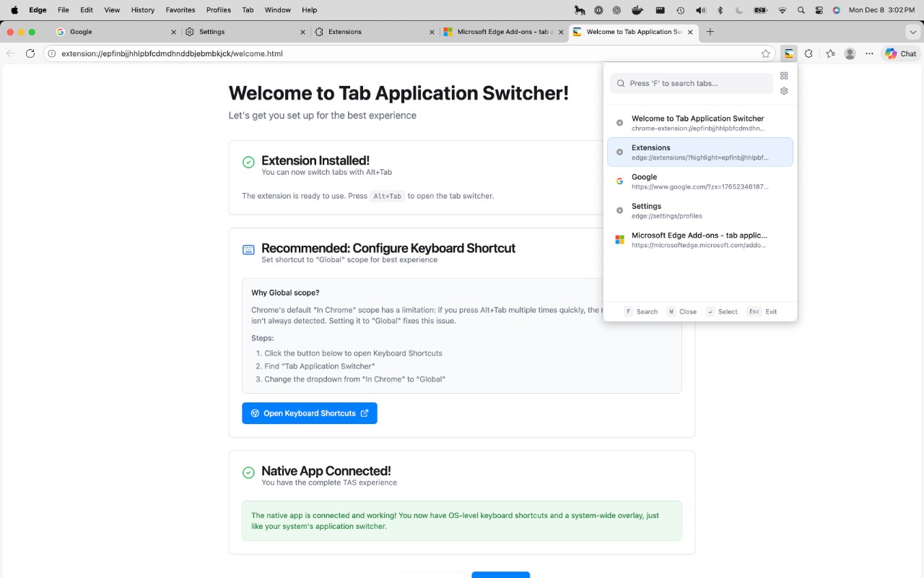Viewport: 924px width, 578px height.
Task: Open the Favorites toolbar icon
Action: [830, 53]
